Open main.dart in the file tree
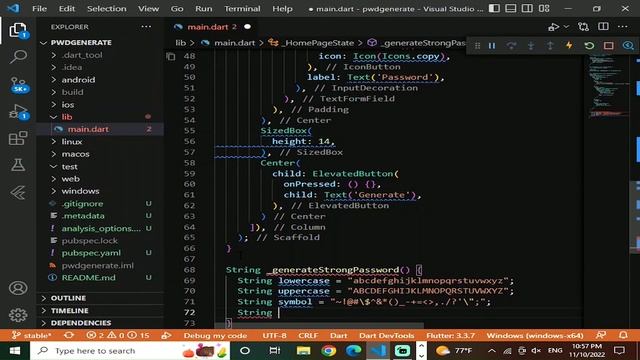The height and width of the screenshot is (360, 640). coord(88,129)
